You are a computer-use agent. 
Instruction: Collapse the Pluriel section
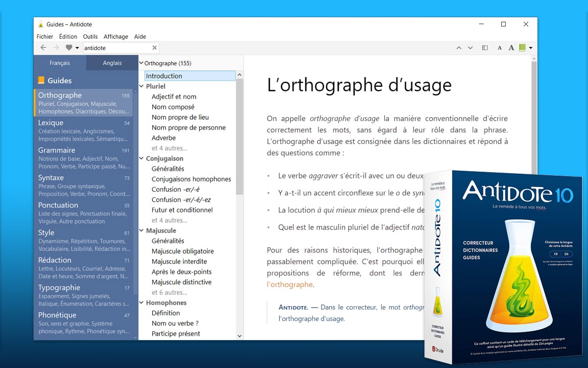pyautogui.click(x=142, y=86)
